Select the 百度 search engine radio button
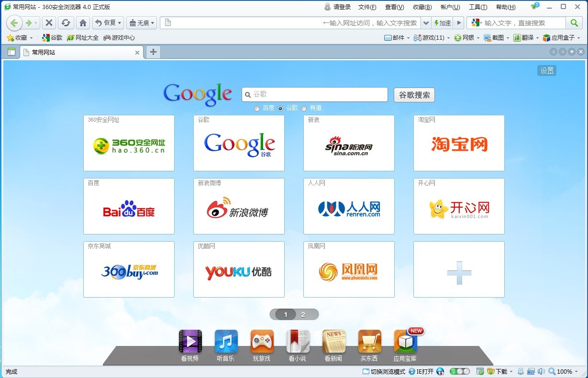This screenshot has width=588, height=378. (257, 109)
